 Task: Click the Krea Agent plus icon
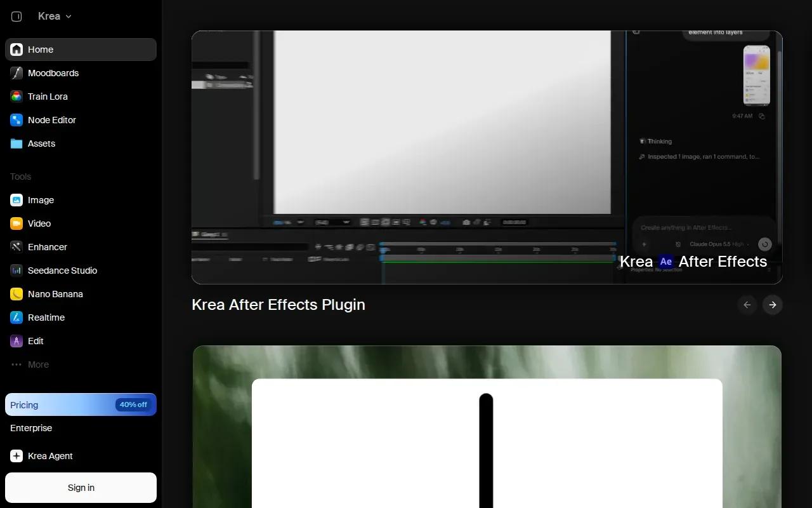pos(16,456)
